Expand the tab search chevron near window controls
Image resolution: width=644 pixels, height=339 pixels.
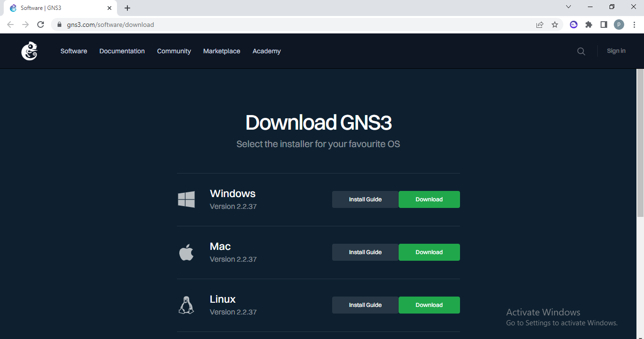pos(568,7)
